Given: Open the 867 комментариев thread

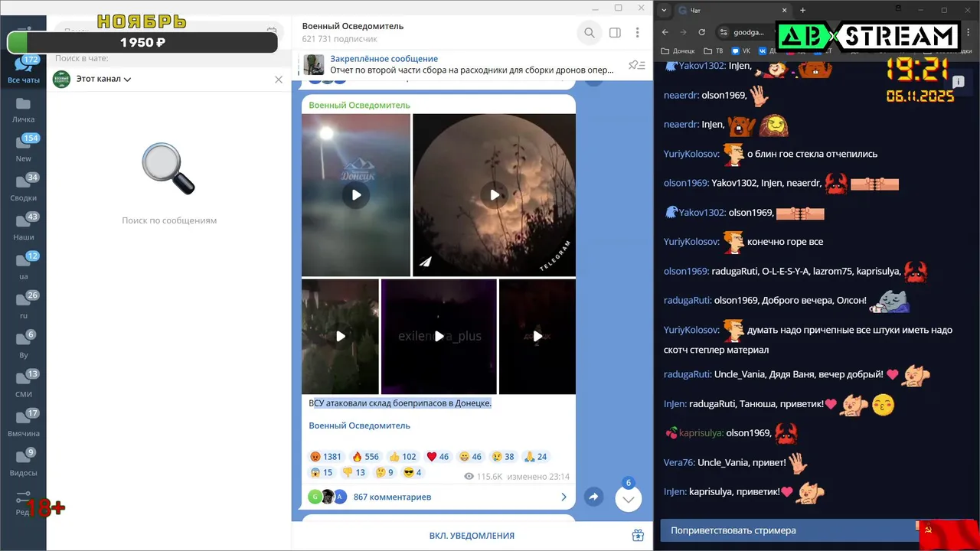Looking at the screenshot, I should point(438,497).
